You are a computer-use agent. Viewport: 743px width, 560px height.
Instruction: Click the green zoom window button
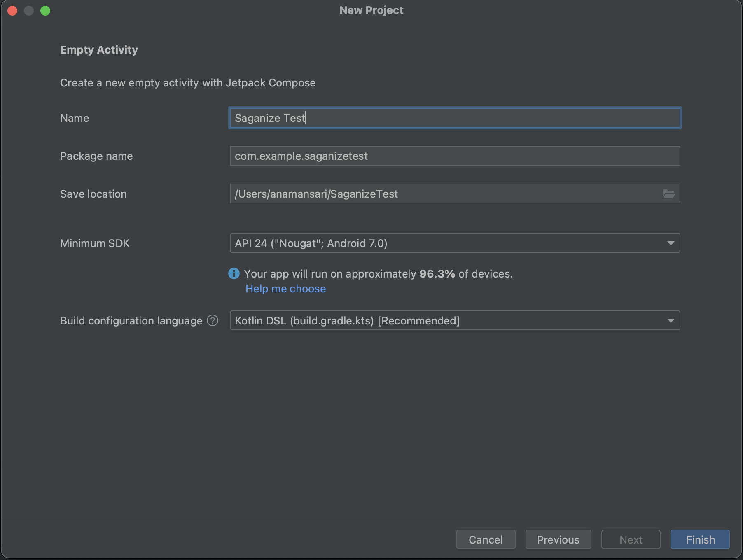pyautogui.click(x=45, y=11)
